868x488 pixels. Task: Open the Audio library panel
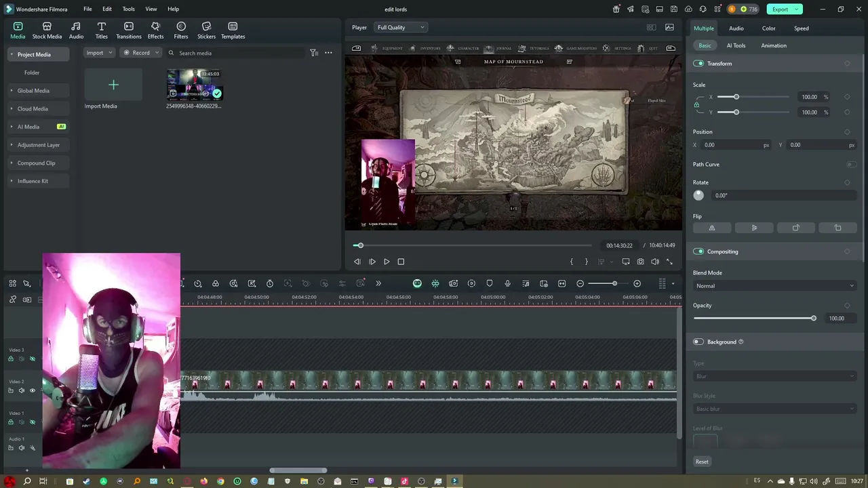pos(76,30)
